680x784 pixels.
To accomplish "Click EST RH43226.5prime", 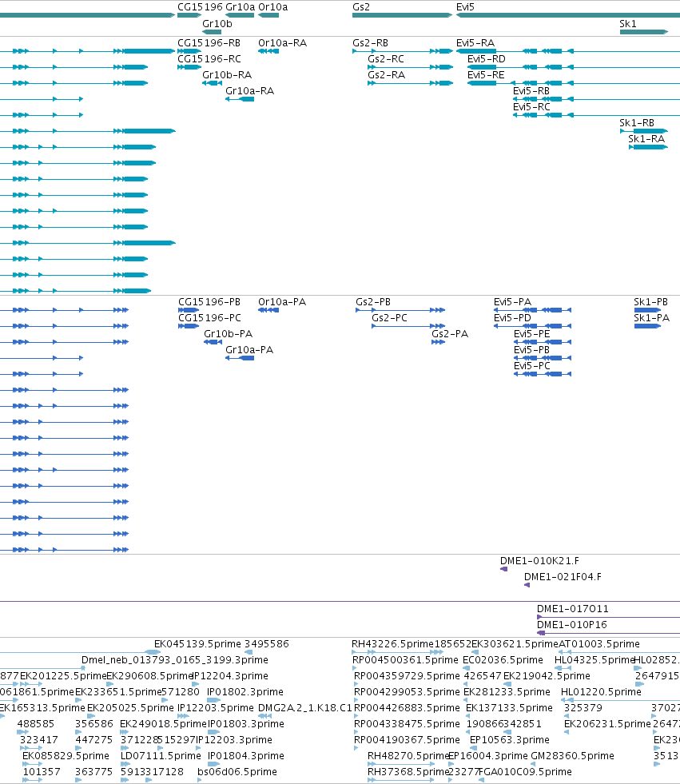I will (392, 644).
